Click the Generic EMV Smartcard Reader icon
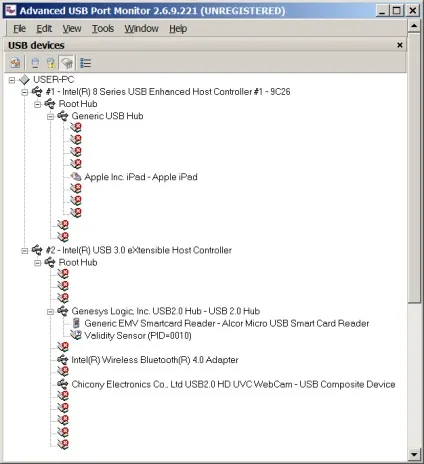The image size is (424, 464). tap(76, 323)
